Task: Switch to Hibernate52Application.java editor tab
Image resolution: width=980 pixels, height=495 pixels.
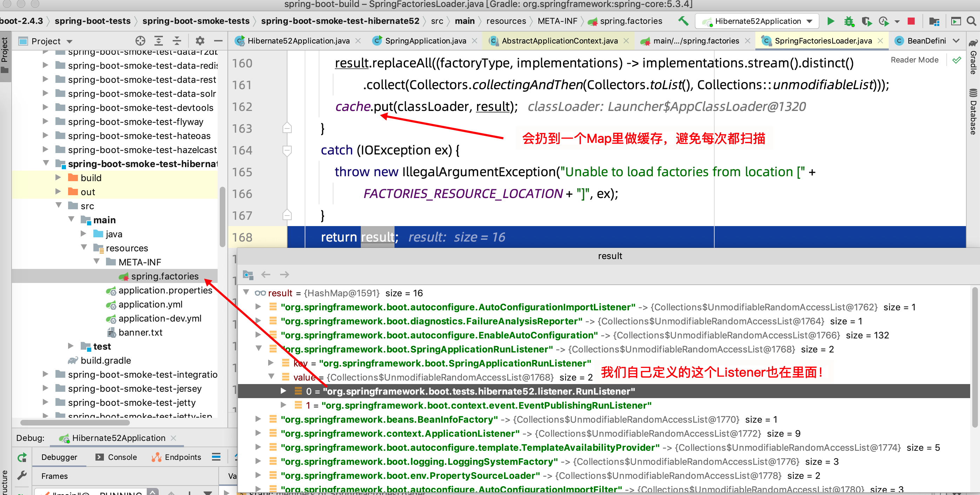Action: (298, 41)
